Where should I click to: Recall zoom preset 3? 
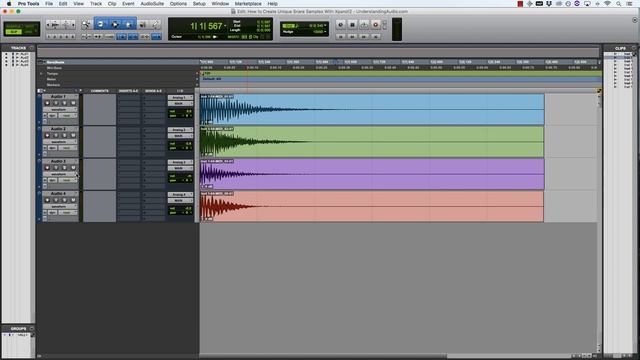point(61,37)
